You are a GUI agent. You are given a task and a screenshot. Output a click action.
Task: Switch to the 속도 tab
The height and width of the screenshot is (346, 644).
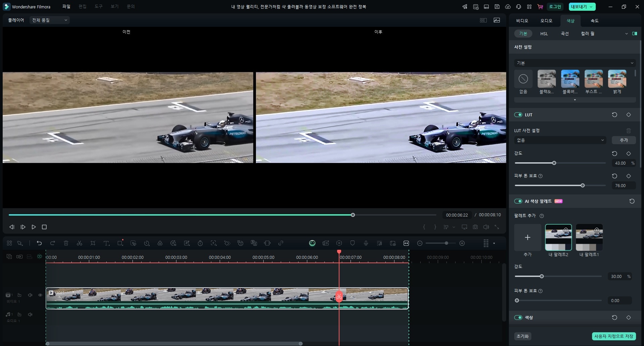click(594, 20)
